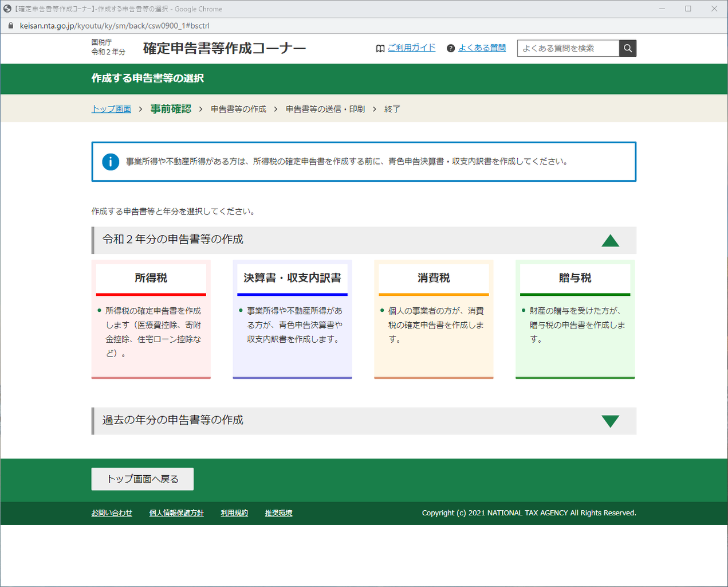This screenshot has height=587, width=728.
Task: Click the book icon beside ご利用ガイド
Action: point(380,49)
